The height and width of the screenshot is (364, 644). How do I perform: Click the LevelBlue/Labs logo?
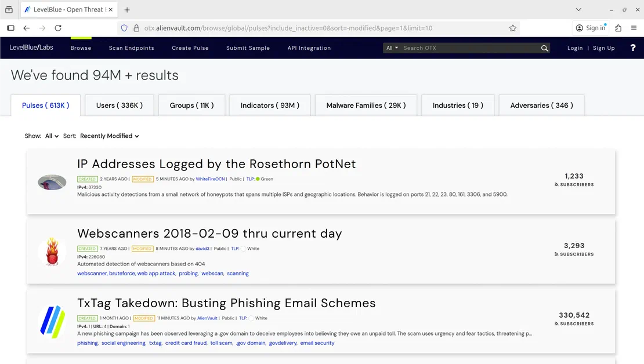coord(31,48)
